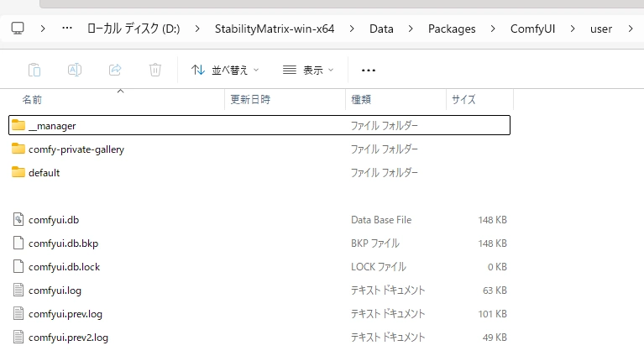Click the comfyui.db.bkp file icon
This screenshot has width=644, height=356.
tap(18, 243)
